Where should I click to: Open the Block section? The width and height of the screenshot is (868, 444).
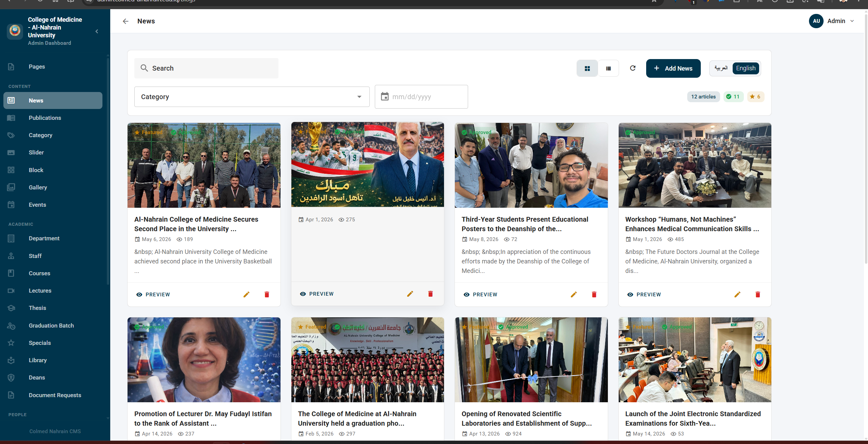(53, 170)
